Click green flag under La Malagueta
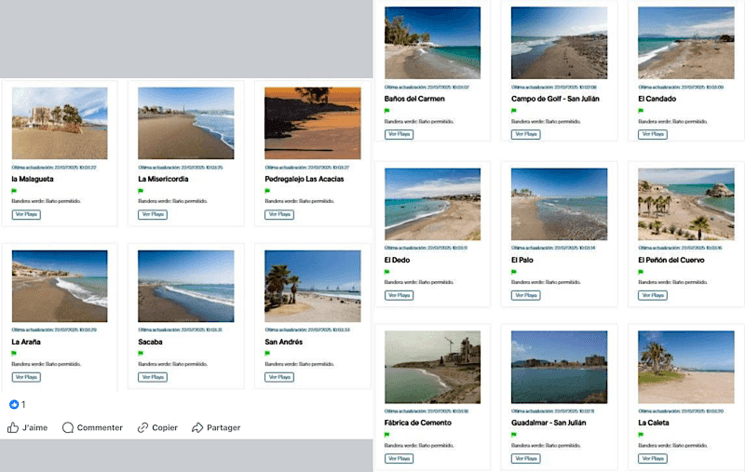The height and width of the screenshot is (472, 745). (x=14, y=190)
